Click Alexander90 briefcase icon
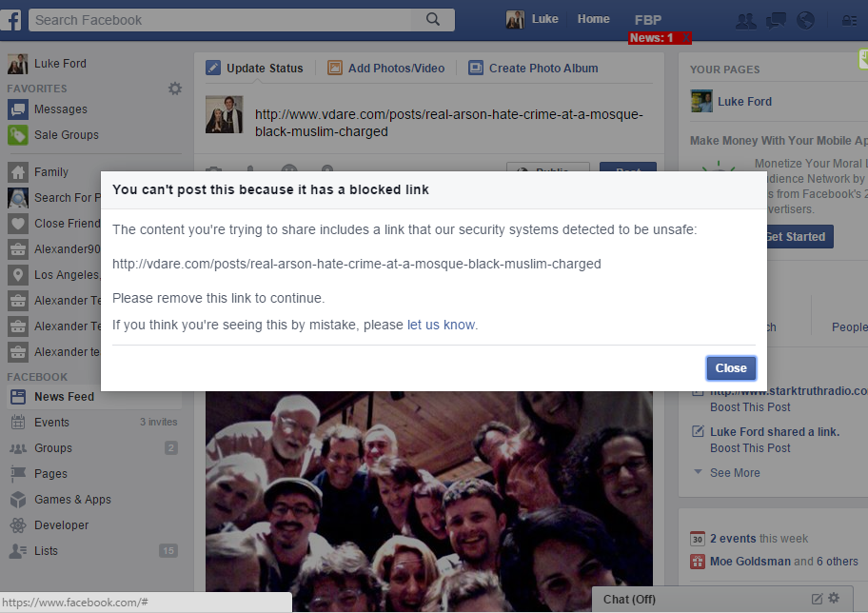This screenshot has height=613, width=868. point(18,249)
